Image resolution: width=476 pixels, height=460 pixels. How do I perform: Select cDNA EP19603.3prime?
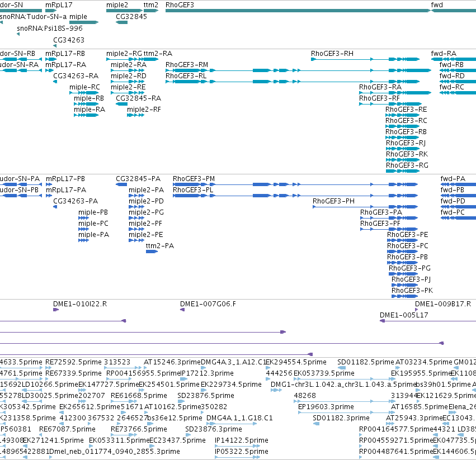coord(346,412)
